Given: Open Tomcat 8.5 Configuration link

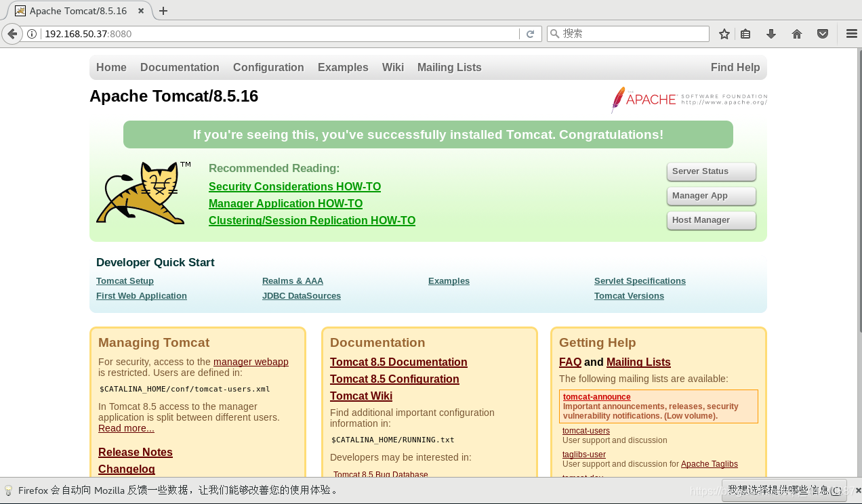Looking at the screenshot, I should tap(394, 379).
